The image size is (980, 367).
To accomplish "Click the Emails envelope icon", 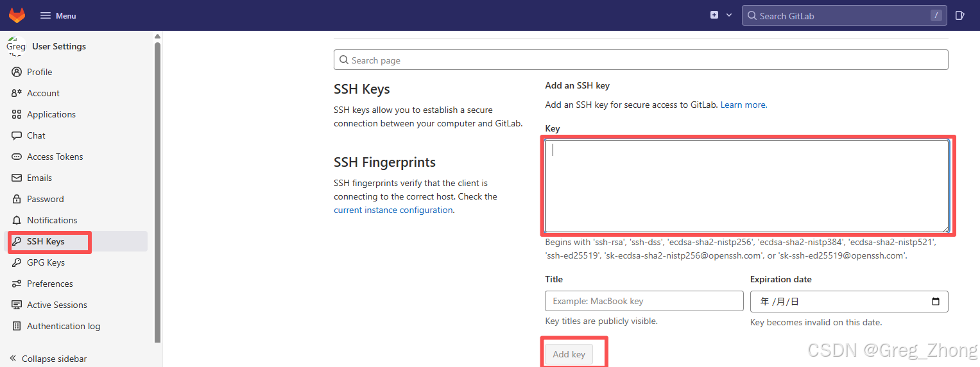I will click(x=17, y=178).
